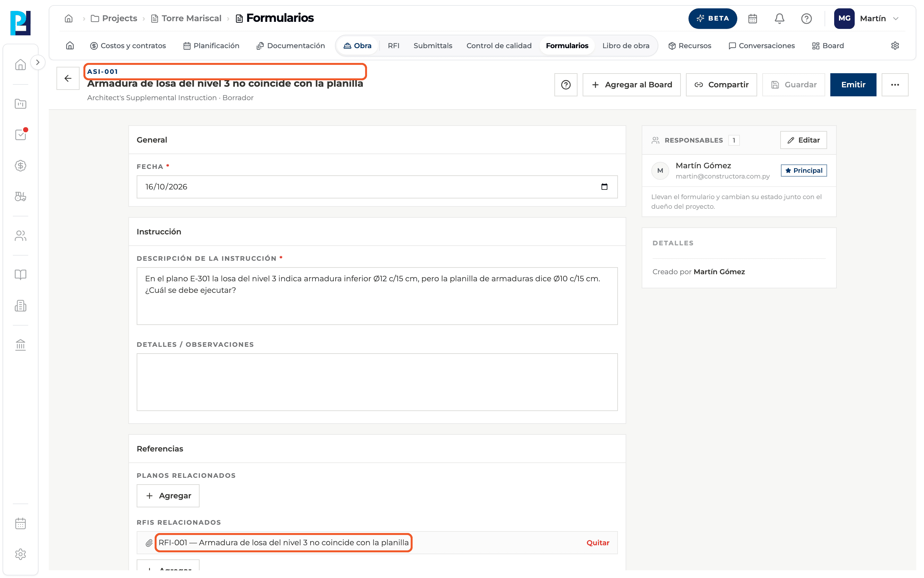Open the sidebar tasks checkbox icon
The height and width of the screenshot is (578, 924).
coord(20,135)
